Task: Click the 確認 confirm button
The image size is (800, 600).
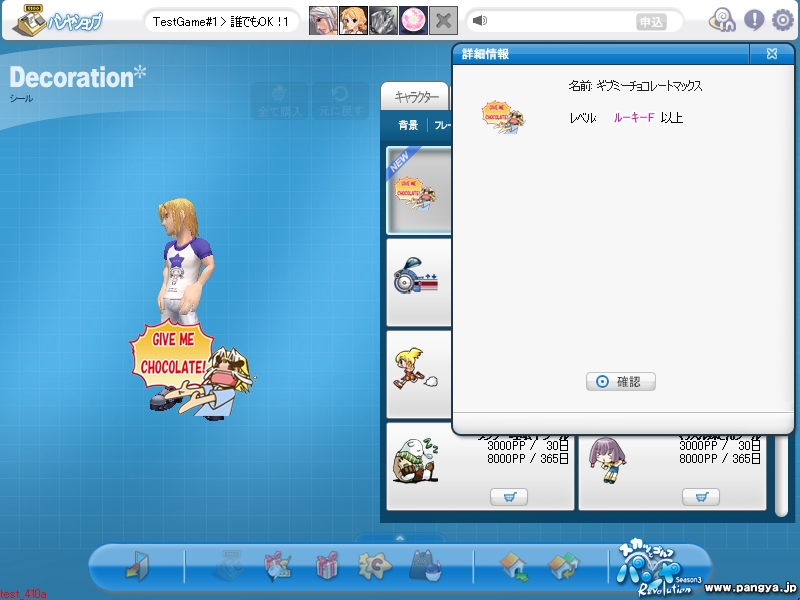Action: click(620, 381)
